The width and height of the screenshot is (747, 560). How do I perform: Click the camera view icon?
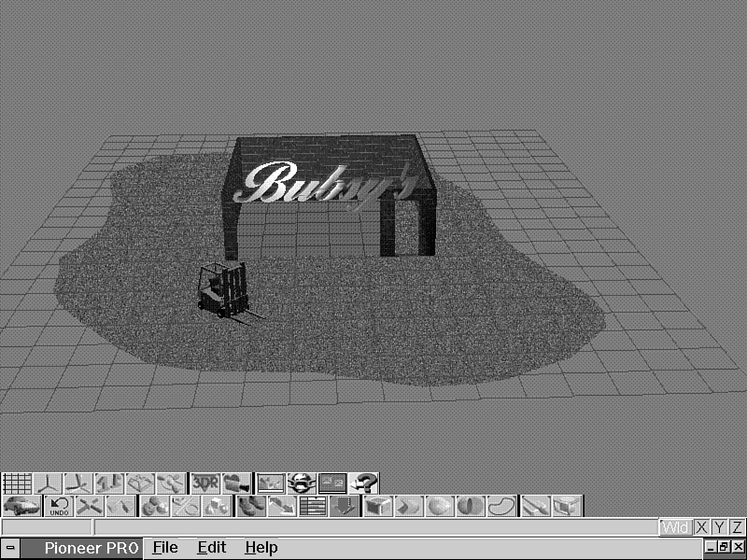click(238, 483)
